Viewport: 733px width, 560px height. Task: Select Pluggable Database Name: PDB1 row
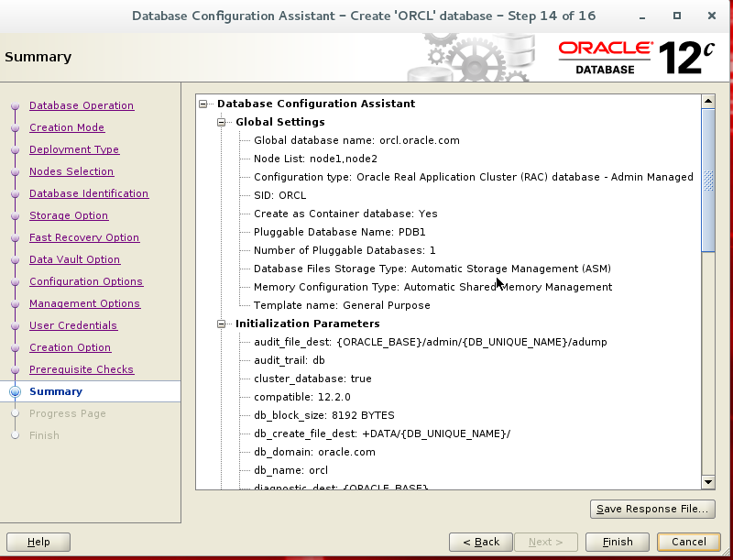(339, 232)
